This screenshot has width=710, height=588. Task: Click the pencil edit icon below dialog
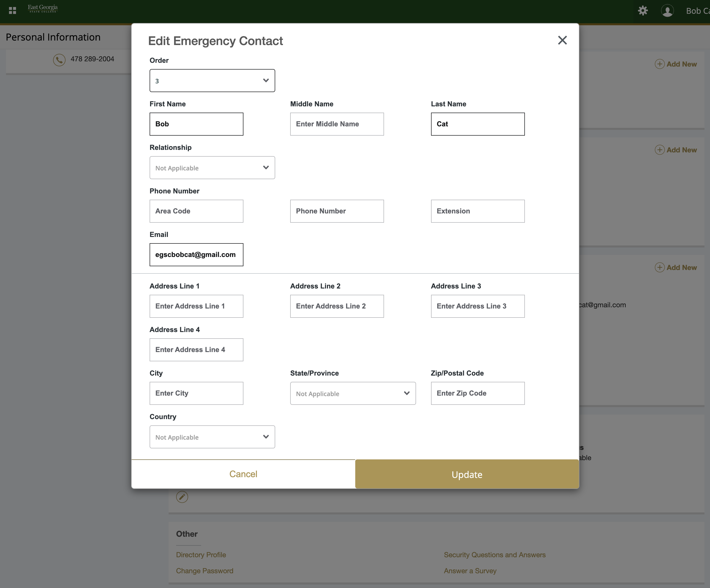(x=182, y=497)
